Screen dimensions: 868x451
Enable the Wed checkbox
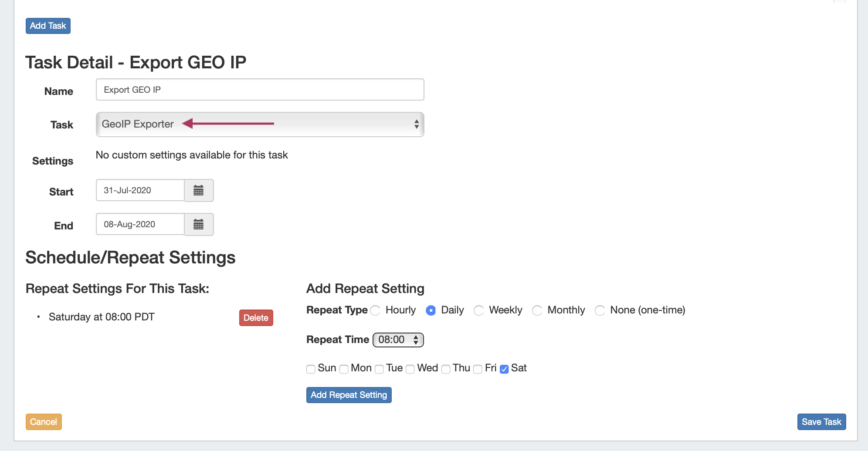tap(410, 369)
